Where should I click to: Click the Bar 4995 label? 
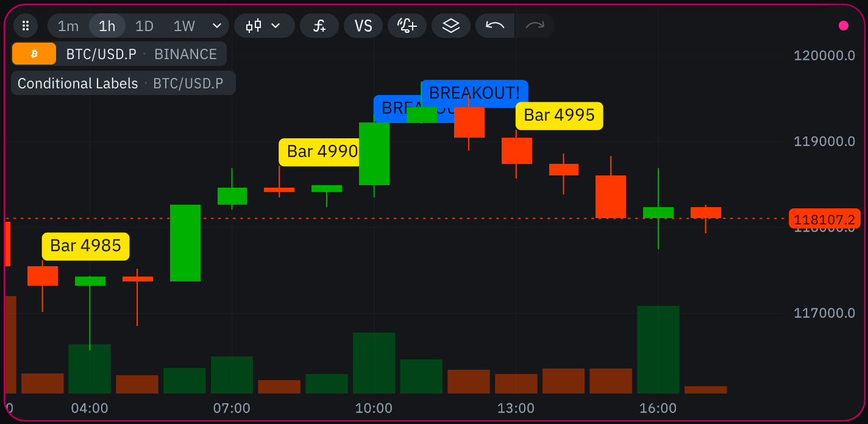(x=560, y=115)
